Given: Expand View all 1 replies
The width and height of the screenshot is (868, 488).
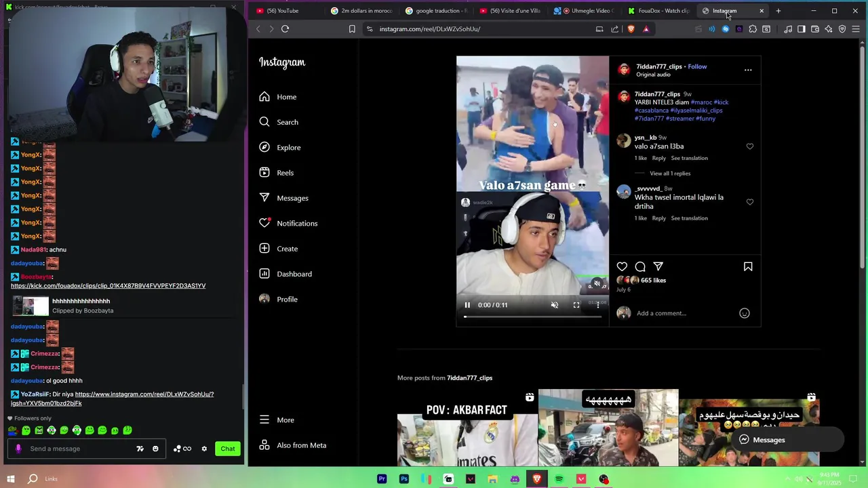Looking at the screenshot, I should tap(670, 174).
